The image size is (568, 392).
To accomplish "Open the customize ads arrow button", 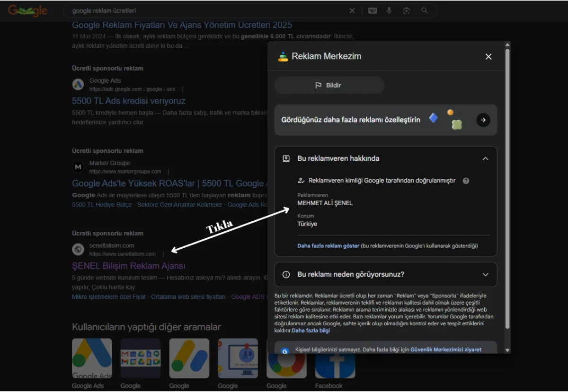I will (x=483, y=120).
